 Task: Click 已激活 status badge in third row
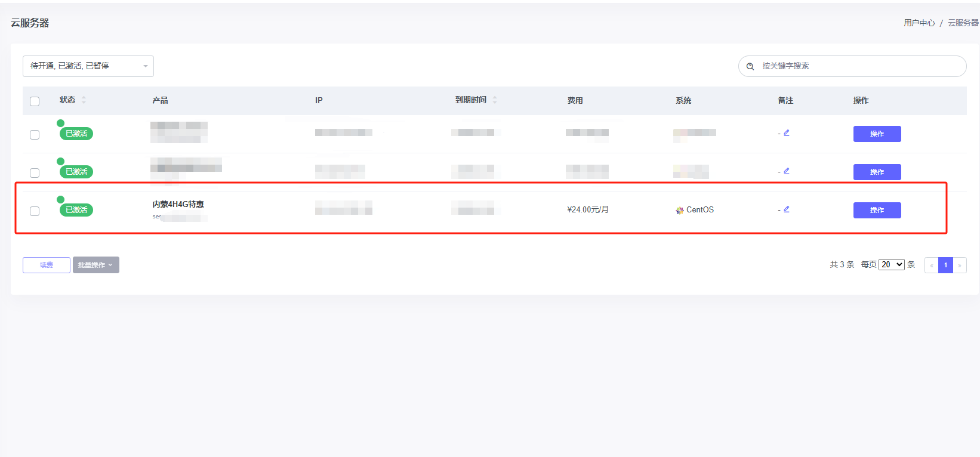pos(76,210)
